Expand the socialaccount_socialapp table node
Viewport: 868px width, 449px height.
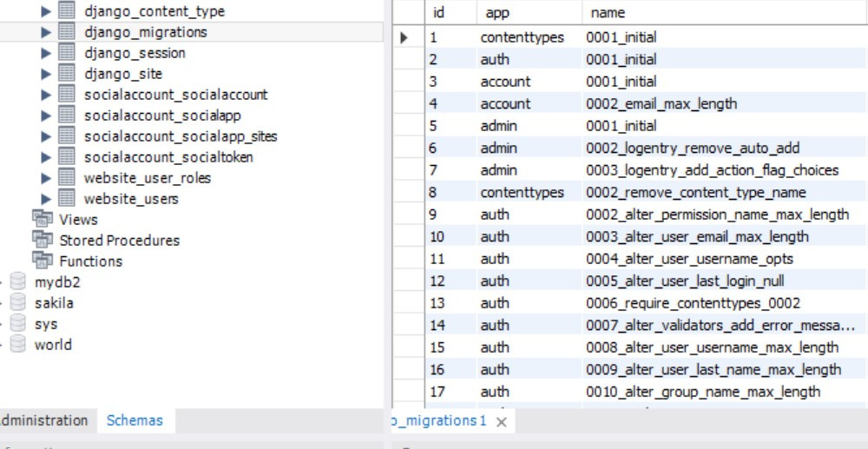click(46, 116)
